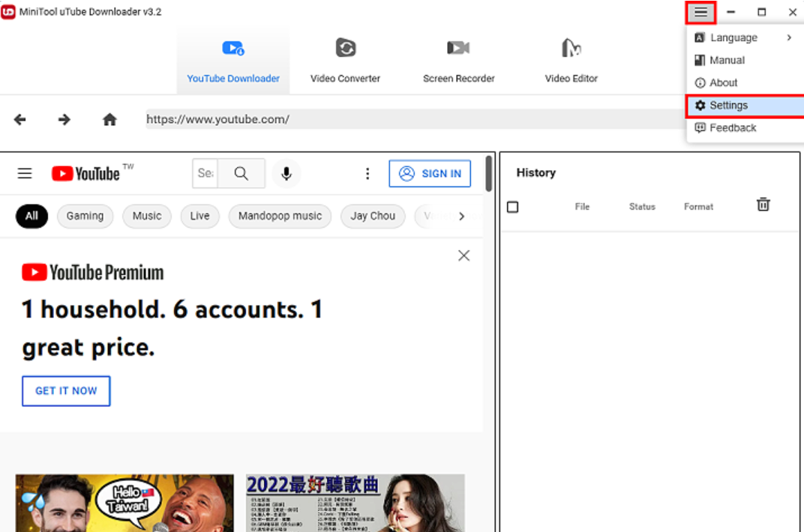804x532 pixels.
Task: Expand the Language submenu
Action: click(x=745, y=37)
